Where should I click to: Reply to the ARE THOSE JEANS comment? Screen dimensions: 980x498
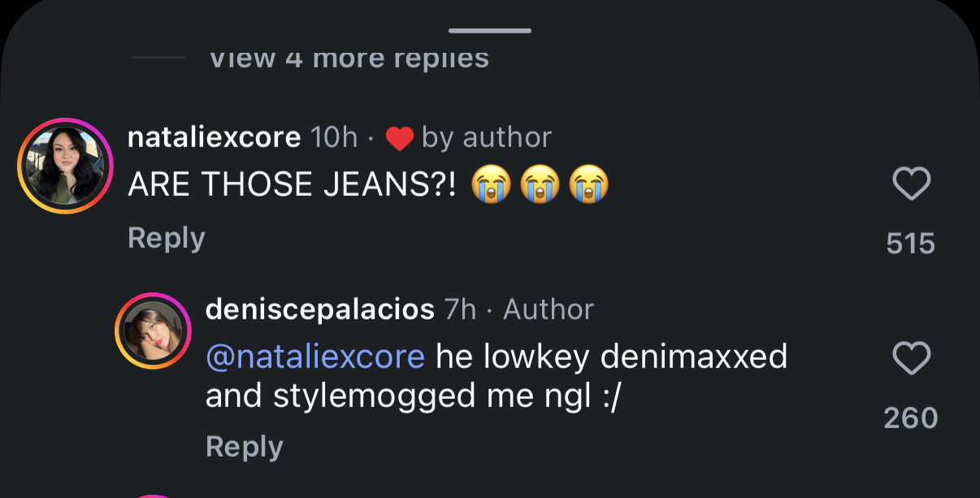(167, 238)
